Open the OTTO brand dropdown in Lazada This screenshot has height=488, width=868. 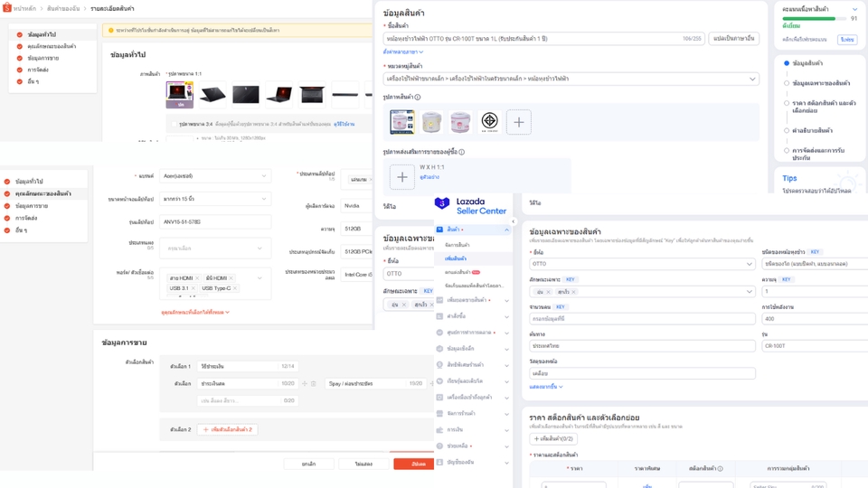click(x=642, y=264)
